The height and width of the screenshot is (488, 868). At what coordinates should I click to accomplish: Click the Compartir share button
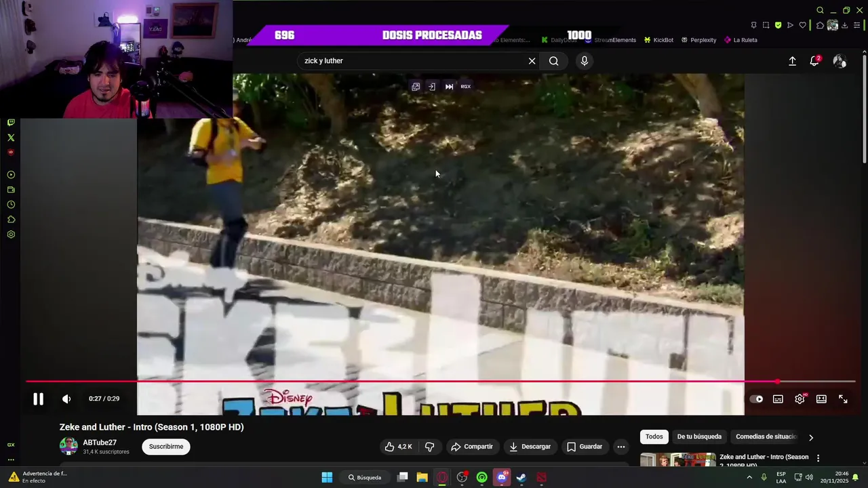coord(472,447)
